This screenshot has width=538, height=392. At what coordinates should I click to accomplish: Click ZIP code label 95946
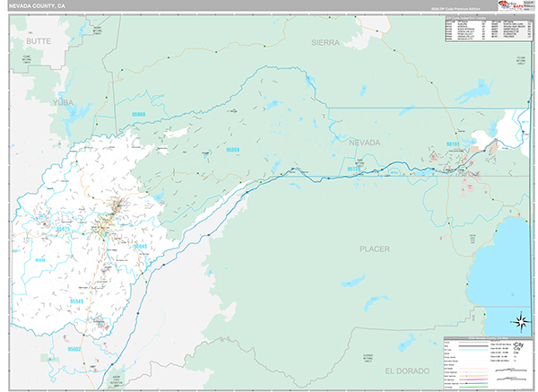coord(40,260)
